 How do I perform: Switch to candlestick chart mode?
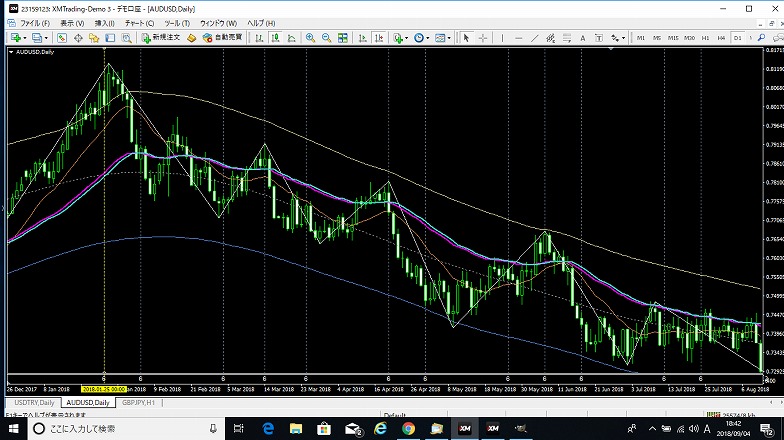click(275, 38)
